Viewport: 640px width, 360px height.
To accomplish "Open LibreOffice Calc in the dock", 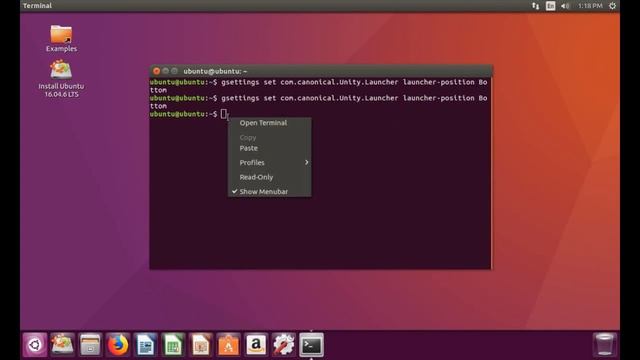I will coord(173,345).
